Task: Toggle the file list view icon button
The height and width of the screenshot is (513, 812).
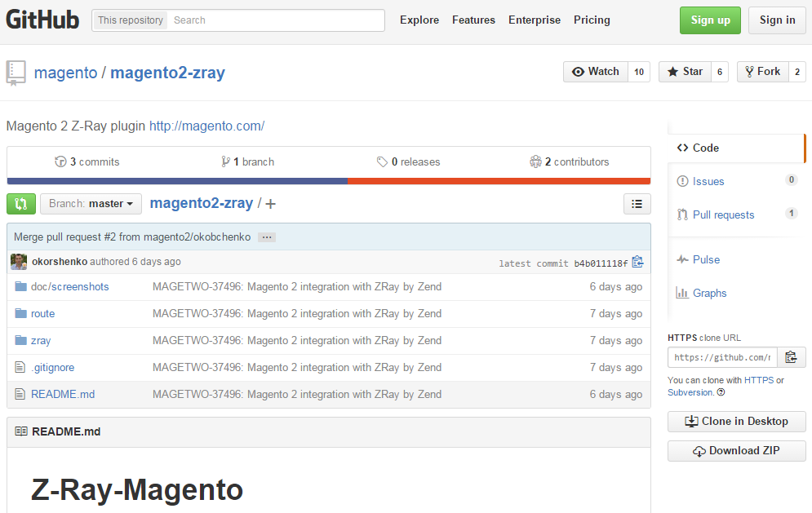Action: [x=637, y=204]
